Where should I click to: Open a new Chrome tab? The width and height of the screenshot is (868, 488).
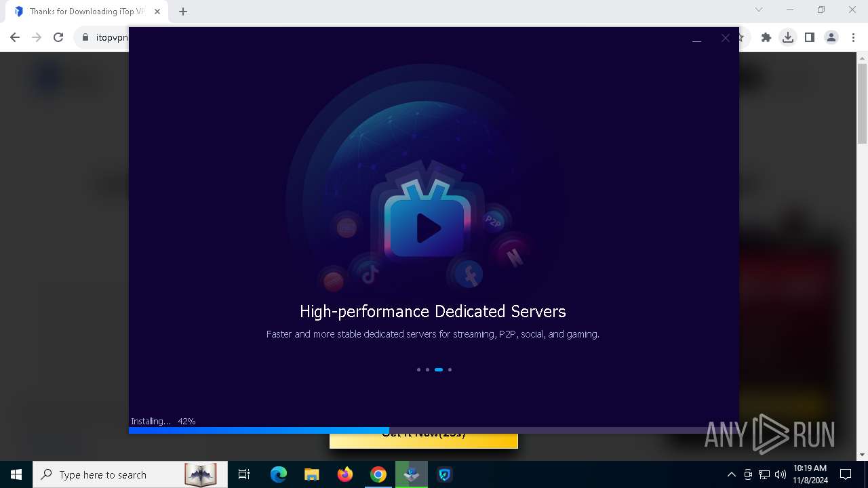182,12
